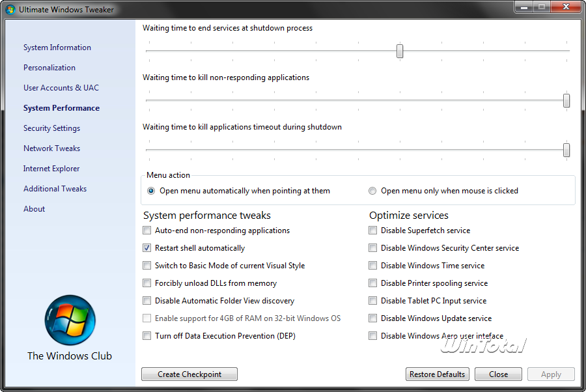Check Disable Superfetch service

click(373, 231)
